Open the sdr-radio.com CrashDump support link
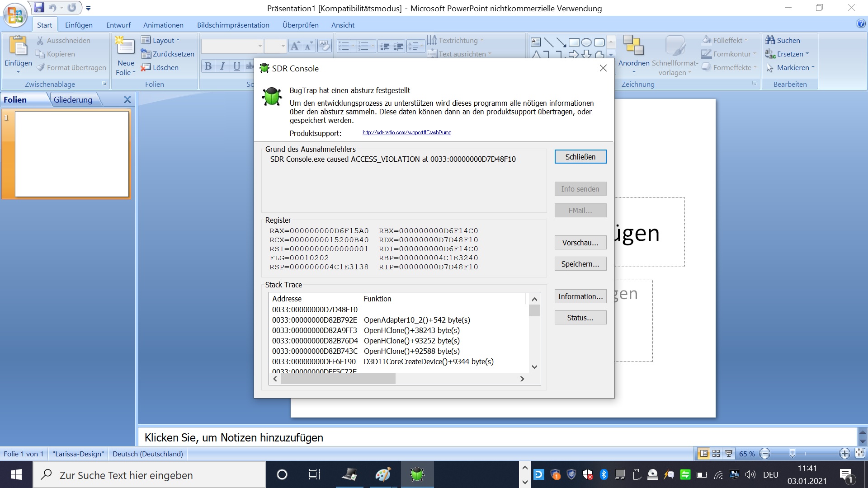This screenshot has height=488, width=868. (x=406, y=132)
